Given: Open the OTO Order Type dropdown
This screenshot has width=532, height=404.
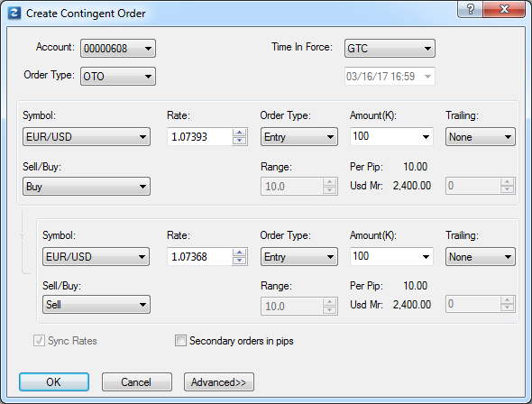Looking at the screenshot, I should (x=118, y=76).
